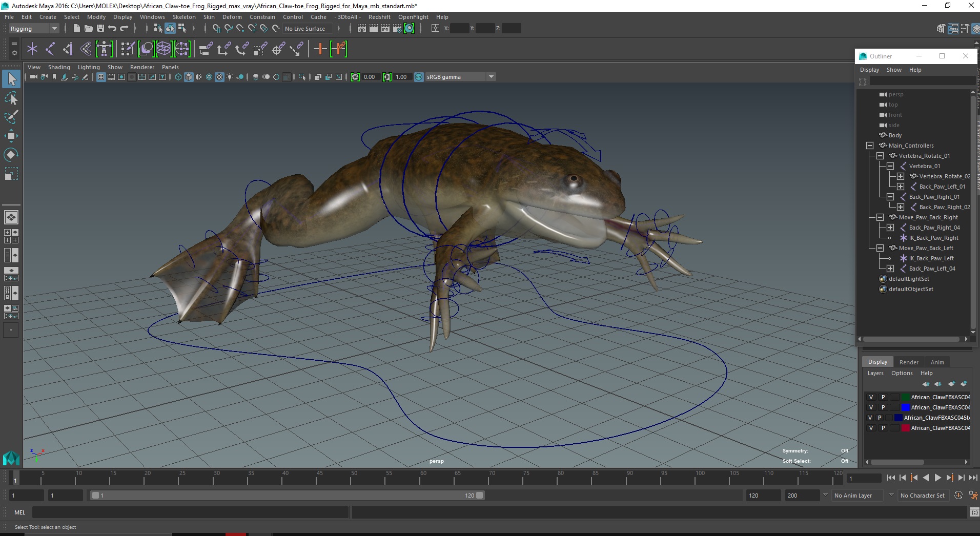The image size is (980, 536).
Task: Apply the Parent Constraint shelf icon
Action: [205, 49]
